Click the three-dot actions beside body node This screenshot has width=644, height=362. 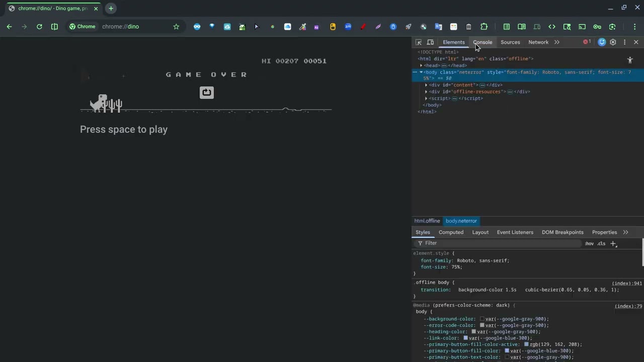[415, 72]
